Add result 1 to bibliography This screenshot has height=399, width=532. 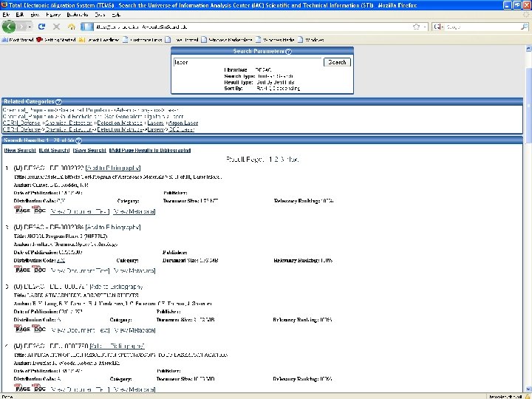click(113, 168)
